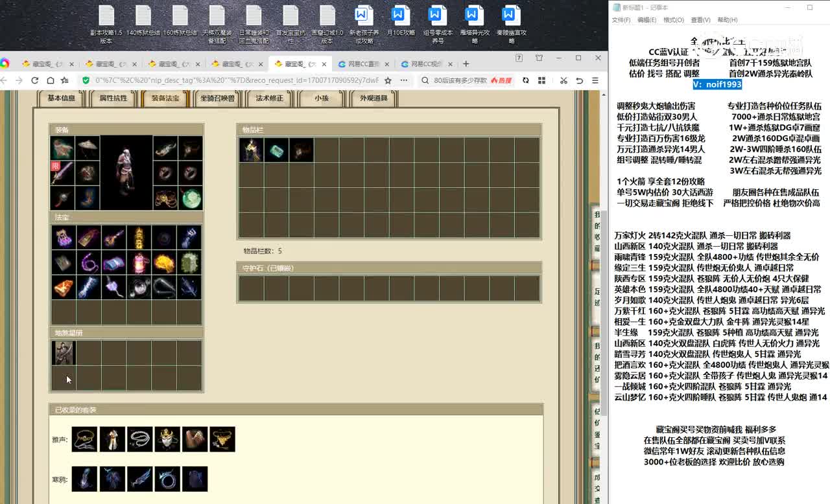Click the browser refresh icon
The image size is (830, 504).
pos(34,80)
